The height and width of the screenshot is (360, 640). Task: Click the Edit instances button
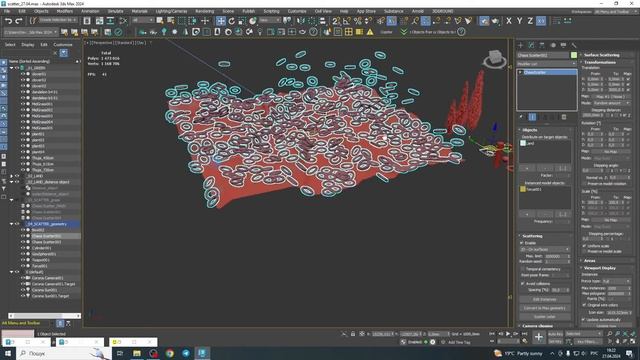tap(544, 299)
